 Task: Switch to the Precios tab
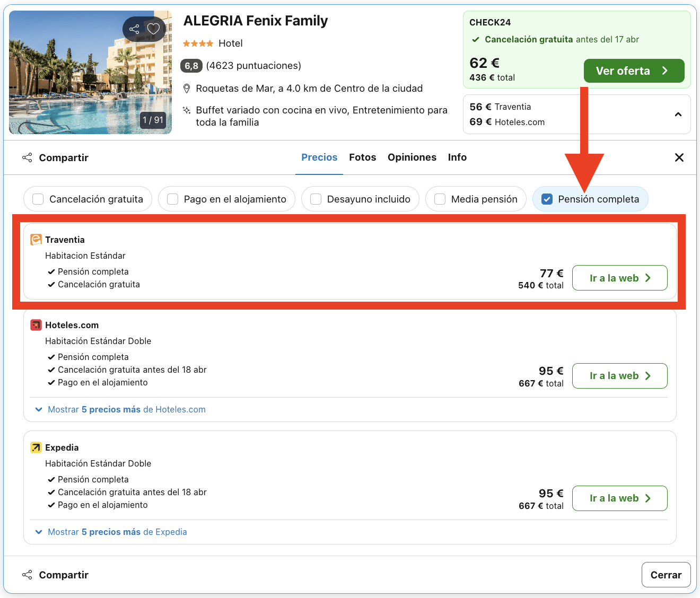click(x=319, y=157)
